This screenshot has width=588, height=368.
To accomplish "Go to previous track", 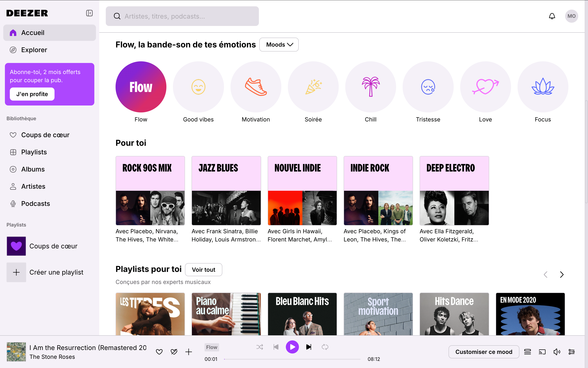I will pos(276,347).
